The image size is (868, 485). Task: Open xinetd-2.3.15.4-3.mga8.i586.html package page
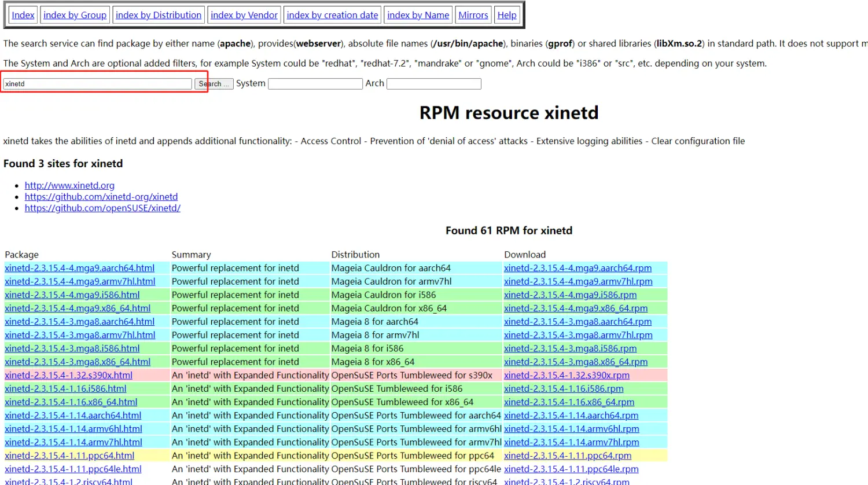pyautogui.click(x=72, y=348)
